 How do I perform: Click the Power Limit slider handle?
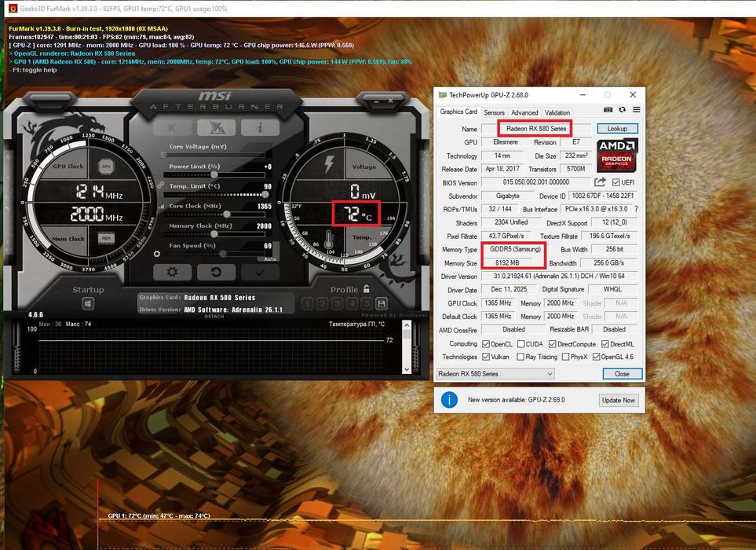click(214, 174)
